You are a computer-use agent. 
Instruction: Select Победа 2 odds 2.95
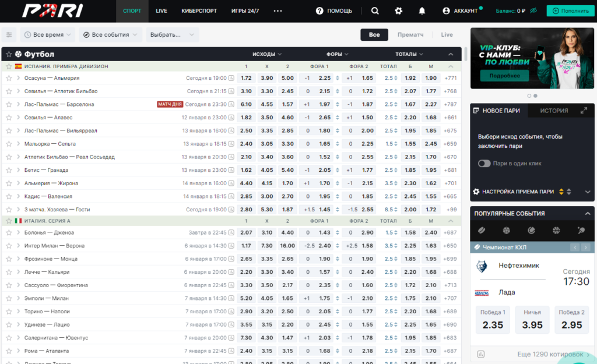pos(571,320)
